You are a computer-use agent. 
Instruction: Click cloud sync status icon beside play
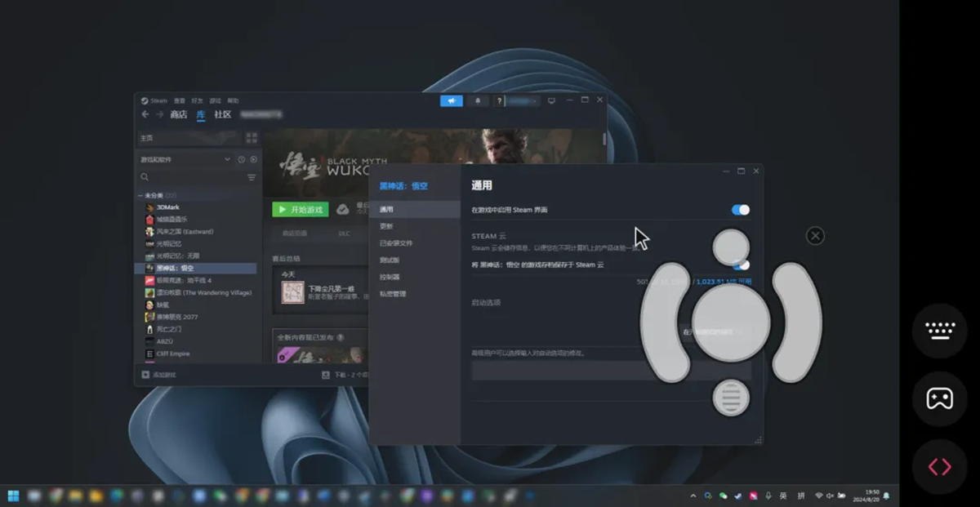click(x=343, y=210)
